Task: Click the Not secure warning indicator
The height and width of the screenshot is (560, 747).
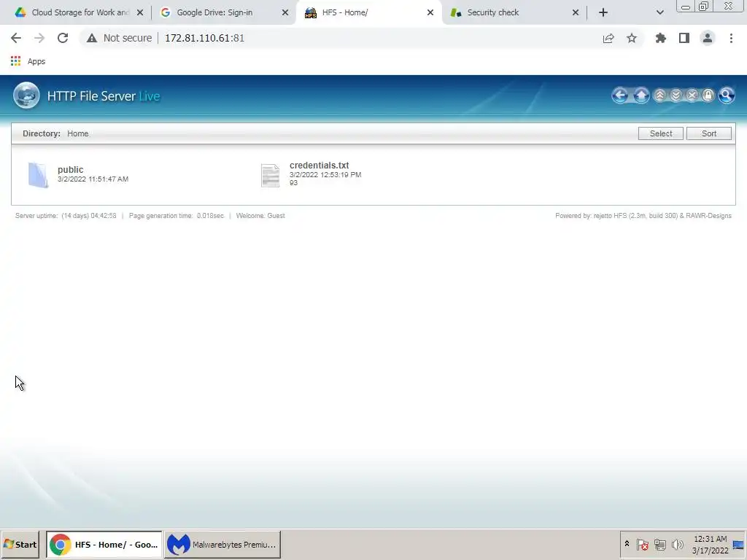Action: 119,38
